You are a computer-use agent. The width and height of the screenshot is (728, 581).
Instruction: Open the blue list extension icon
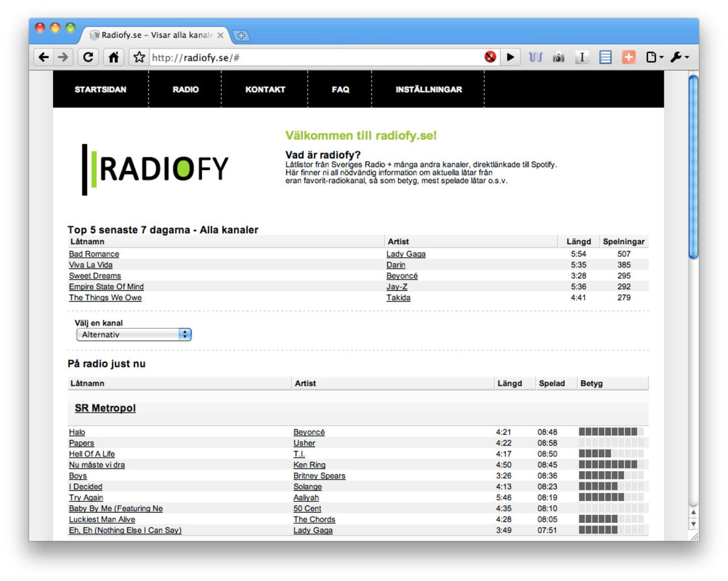point(605,57)
